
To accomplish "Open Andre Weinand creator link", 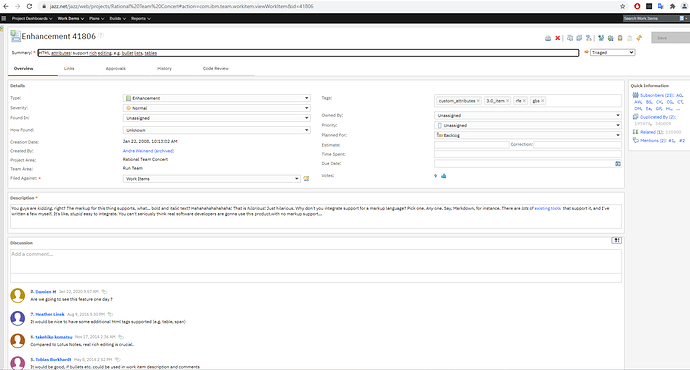I will click(148, 151).
